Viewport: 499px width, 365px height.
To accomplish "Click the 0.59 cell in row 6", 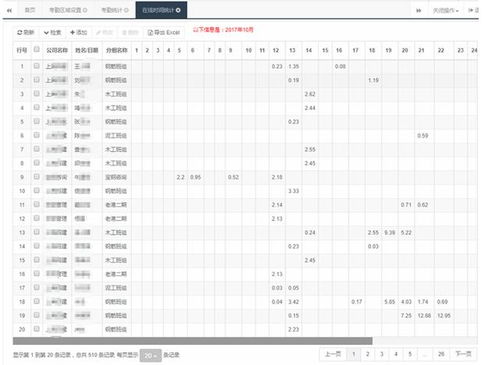I will (423, 135).
